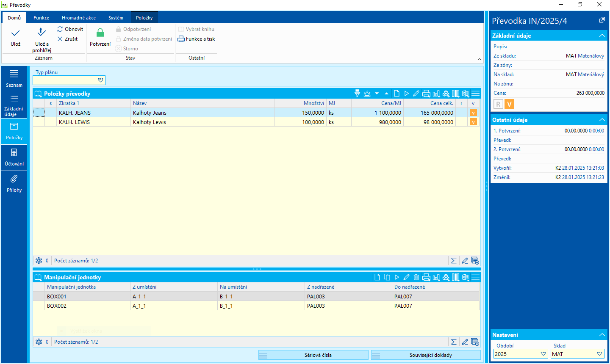The image size is (610, 364).
Task: Click the Související doklady button
Action: (x=426, y=355)
